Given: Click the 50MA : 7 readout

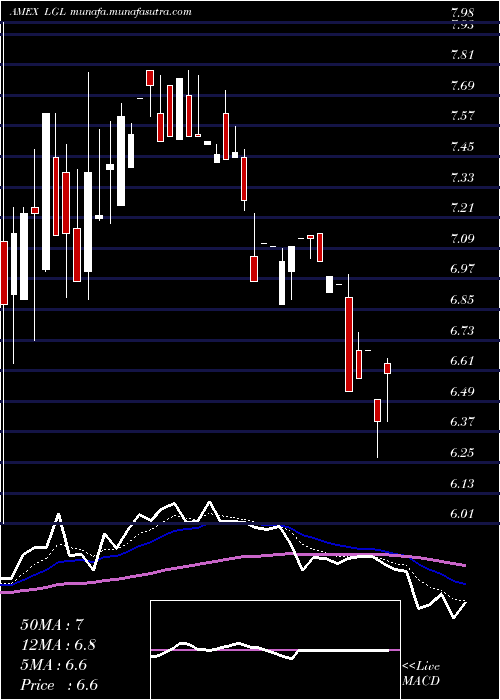Looking at the screenshot, I should click(52, 625).
